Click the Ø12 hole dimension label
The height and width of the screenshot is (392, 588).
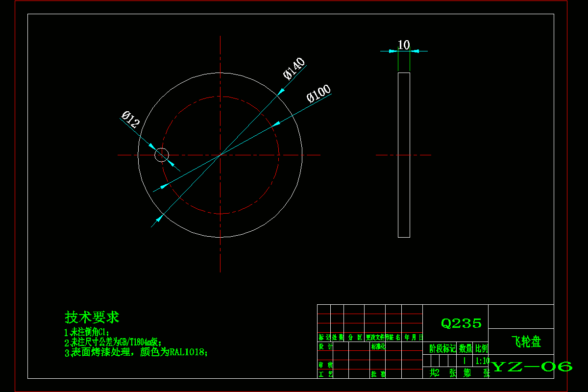pyautogui.click(x=130, y=120)
